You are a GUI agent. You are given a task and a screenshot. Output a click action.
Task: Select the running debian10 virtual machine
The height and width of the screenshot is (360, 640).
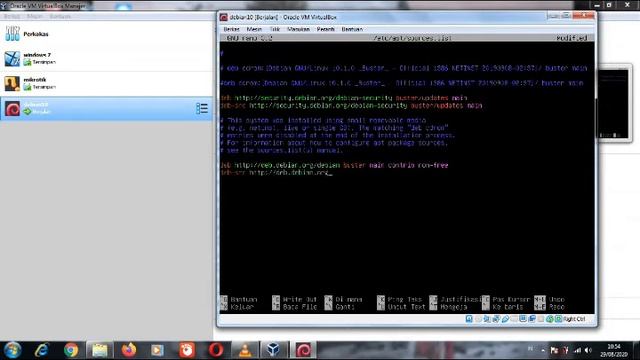pos(106,108)
